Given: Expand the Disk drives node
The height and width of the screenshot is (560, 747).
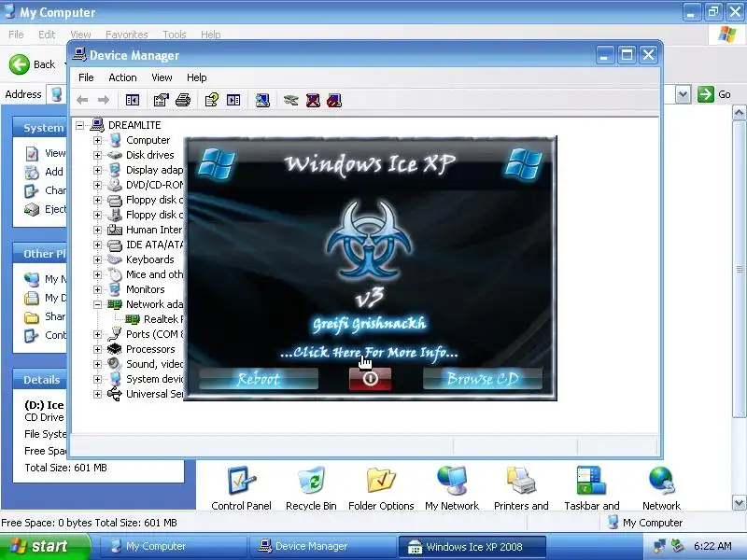Looking at the screenshot, I should click(97, 155).
